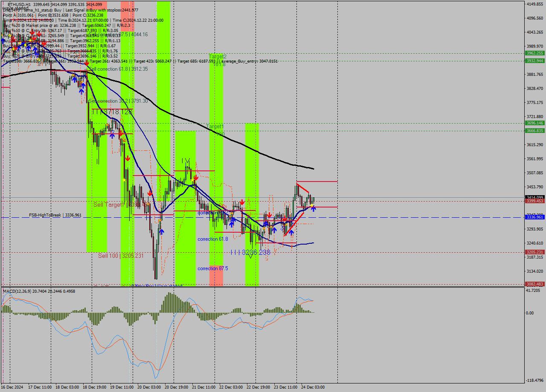Click the I I I 3236.238 wave label
This screenshot has height=392, width=546.
point(250,252)
